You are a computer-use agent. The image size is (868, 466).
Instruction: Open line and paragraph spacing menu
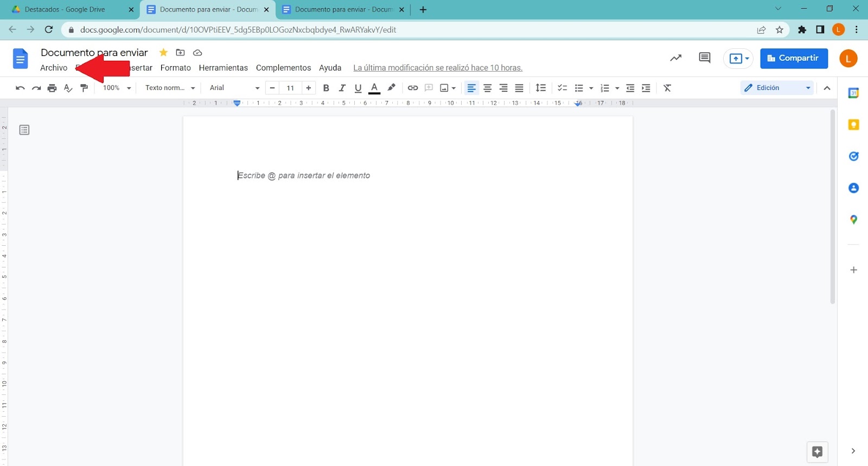tap(541, 88)
